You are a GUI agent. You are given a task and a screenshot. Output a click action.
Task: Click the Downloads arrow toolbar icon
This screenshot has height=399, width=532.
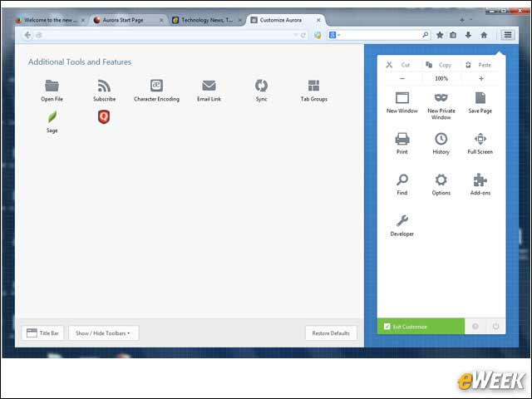(468, 35)
